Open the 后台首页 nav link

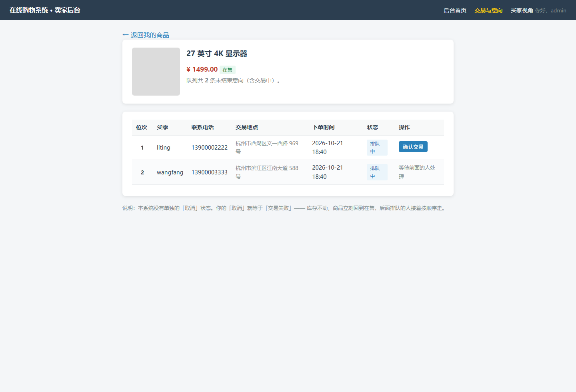click(455, 10)
